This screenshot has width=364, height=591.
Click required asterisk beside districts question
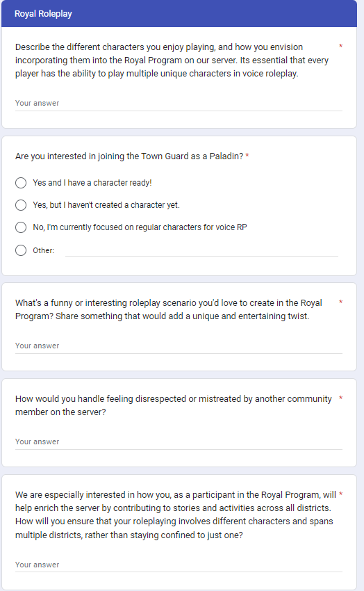tap(340, 494)
